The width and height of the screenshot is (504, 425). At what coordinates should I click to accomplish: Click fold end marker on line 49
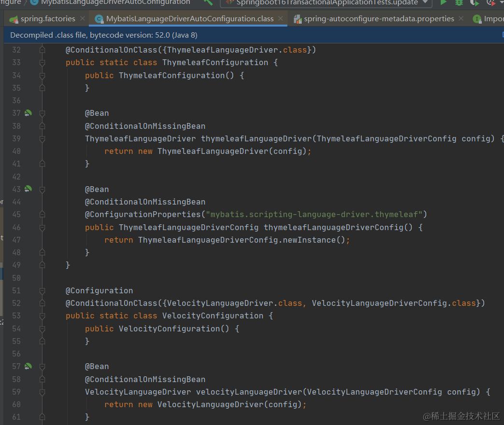[x=42, y=265]
